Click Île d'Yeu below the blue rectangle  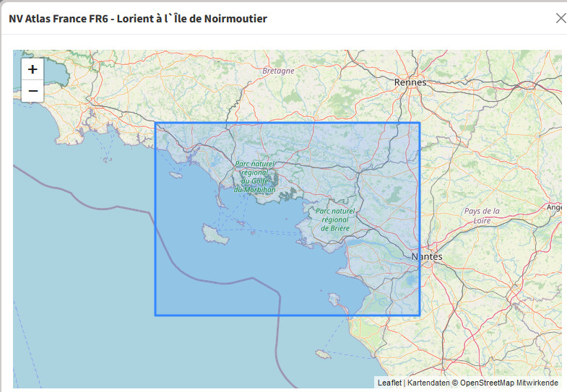323,354
